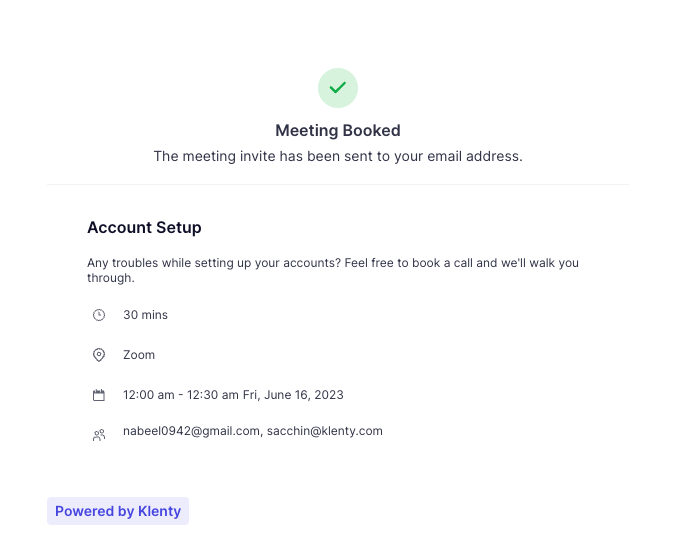Click the Fri, June 16, 2023 date
Image resolution: width=677 pixels, height=548 pixels.
pos(294,395)
